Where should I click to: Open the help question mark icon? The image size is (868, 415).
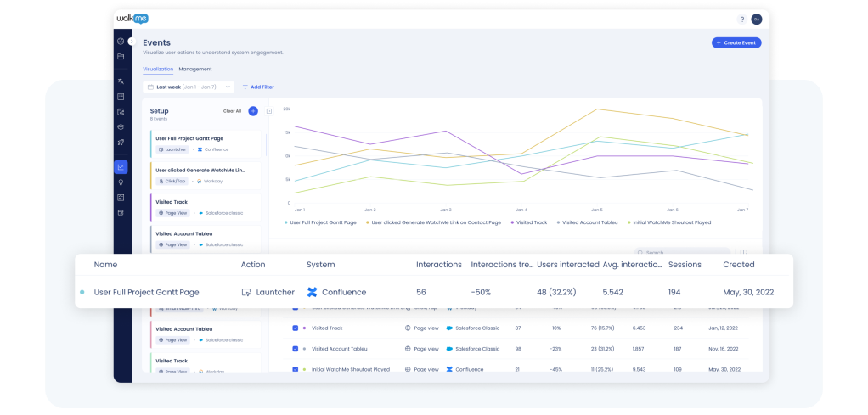point(741,19)
